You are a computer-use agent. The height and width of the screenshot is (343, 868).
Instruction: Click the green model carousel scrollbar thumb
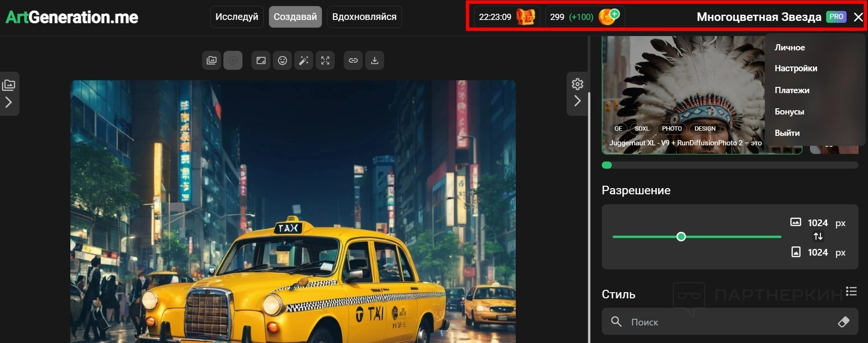pos(607,165)
